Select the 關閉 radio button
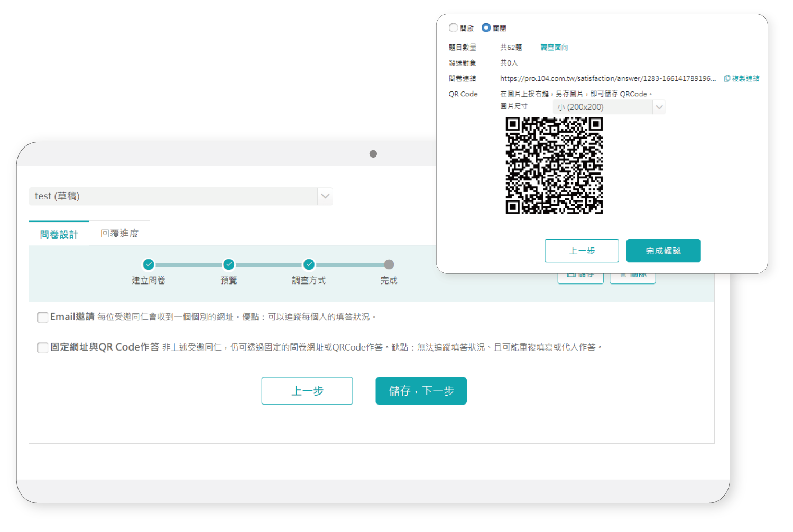 [486, 28]
